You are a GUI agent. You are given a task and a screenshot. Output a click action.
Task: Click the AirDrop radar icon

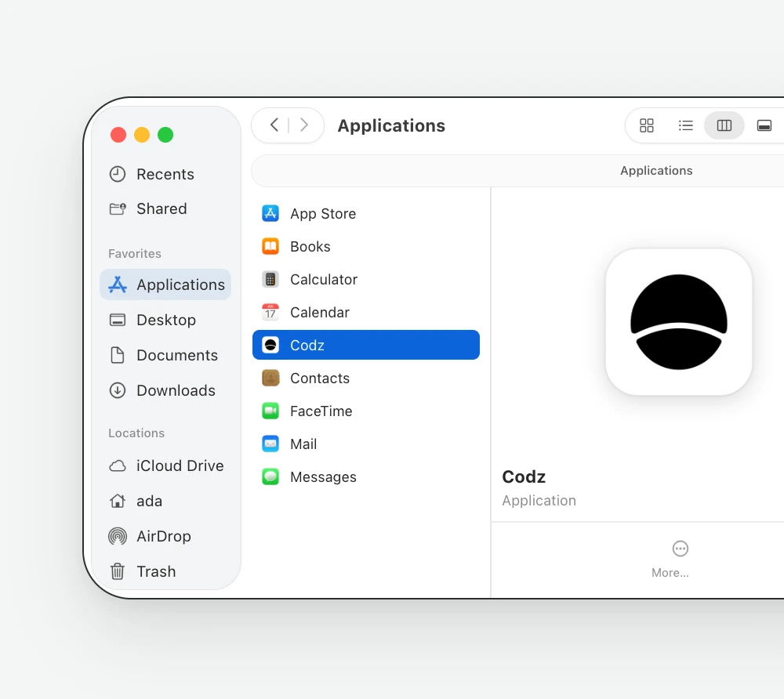118,536
